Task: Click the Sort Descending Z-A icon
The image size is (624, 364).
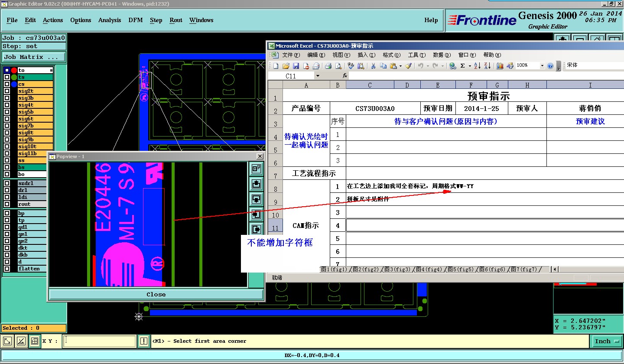Action: 487,66
